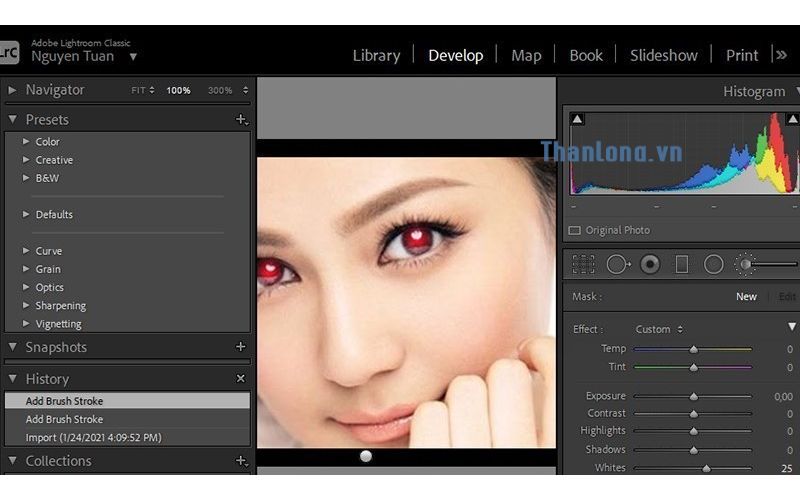This screenshot has height=500, width=800.
Task: Switch to the Library module
Action: coord(376,55)
